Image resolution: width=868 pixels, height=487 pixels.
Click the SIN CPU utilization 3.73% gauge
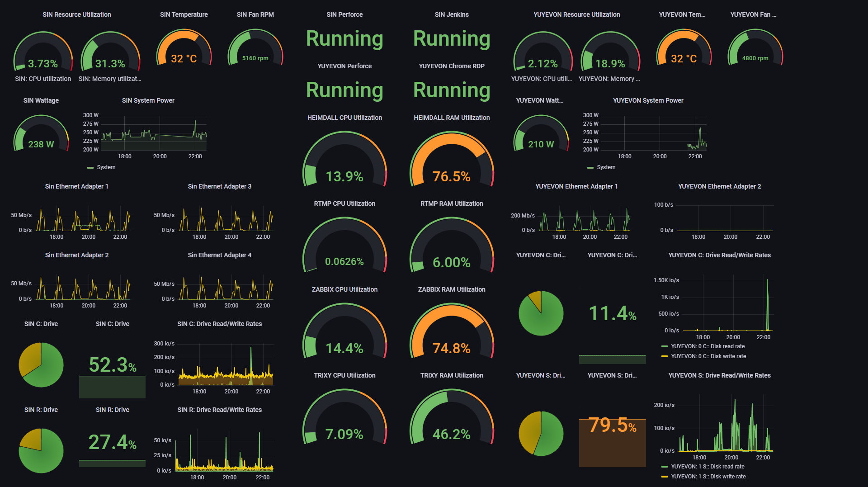(x=43, y=52)
